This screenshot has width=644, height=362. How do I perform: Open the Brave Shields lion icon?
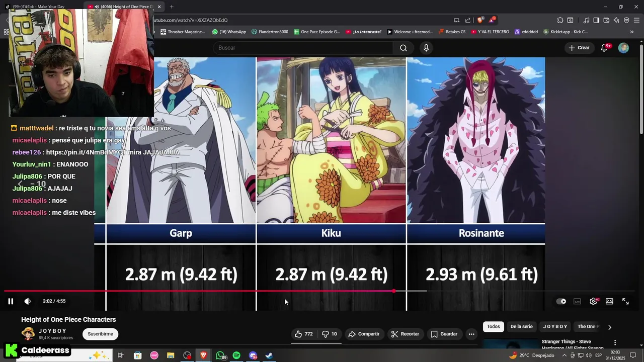(480, 20)
